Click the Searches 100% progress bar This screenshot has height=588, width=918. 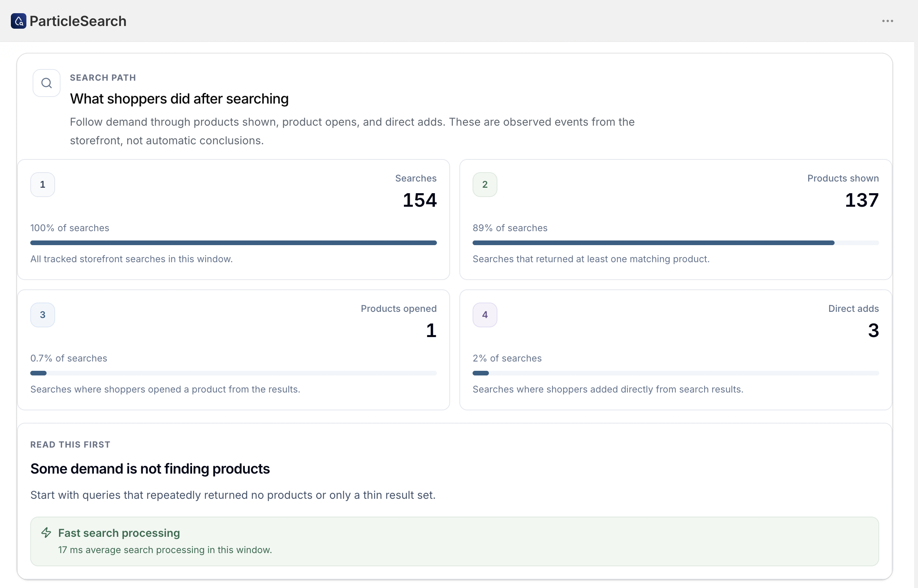coord(234,243)
